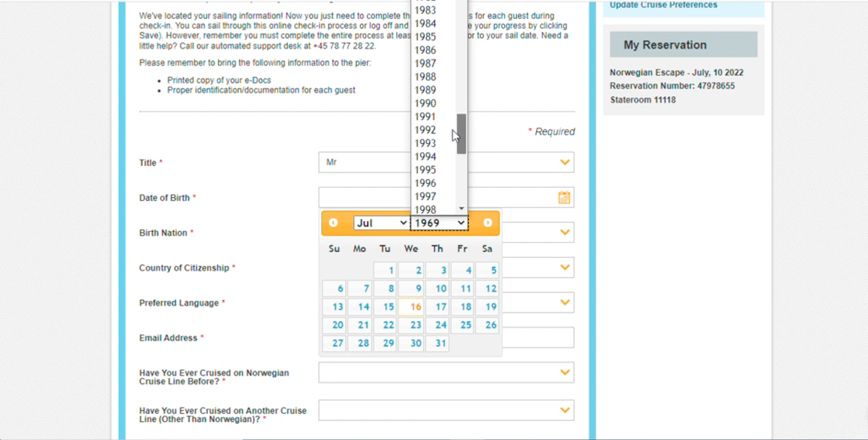Select day 16 in the calendar
The width and height of the screenshot is (868, 440).
coord(411,307)
